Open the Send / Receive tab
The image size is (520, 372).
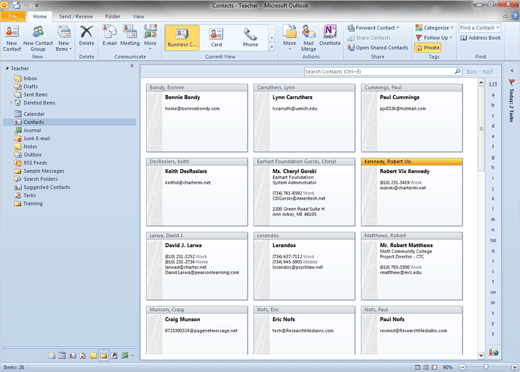pos(76,16)
